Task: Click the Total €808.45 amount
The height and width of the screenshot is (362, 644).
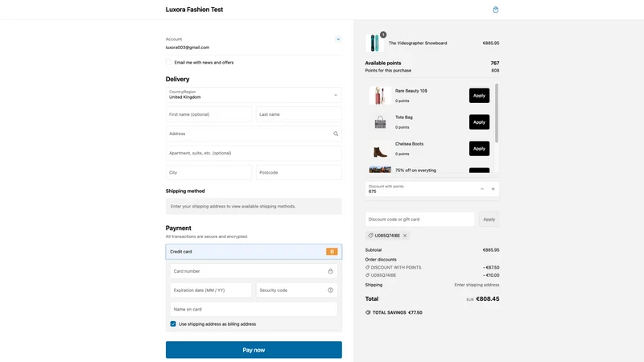Action: click(x=488, y=298)
